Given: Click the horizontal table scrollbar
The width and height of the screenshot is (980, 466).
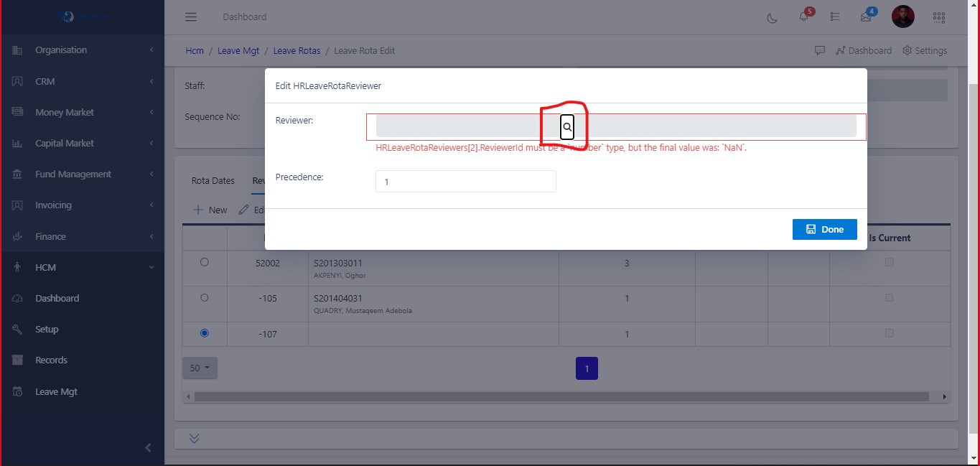Looking at the screenshot, I should (x=560, y=396).
